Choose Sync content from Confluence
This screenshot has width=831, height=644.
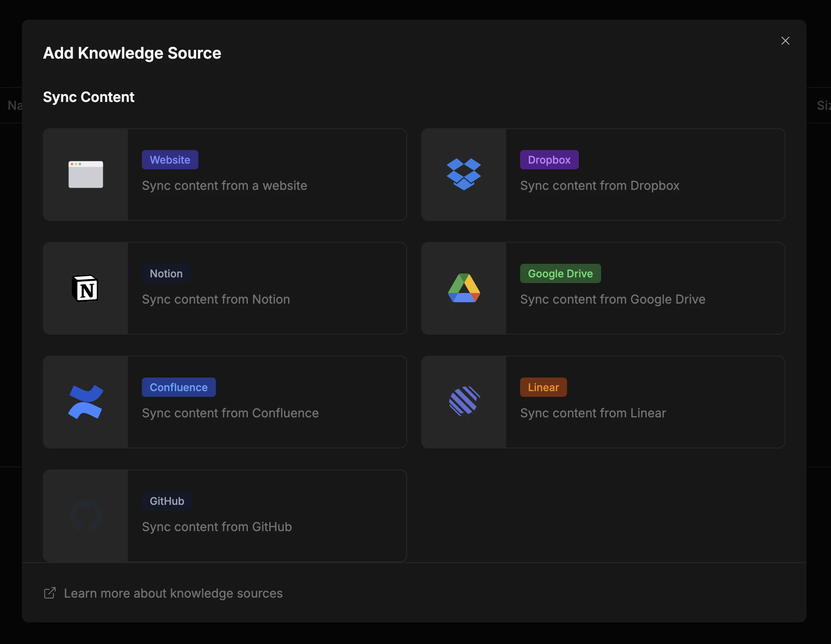click(267, 402)
